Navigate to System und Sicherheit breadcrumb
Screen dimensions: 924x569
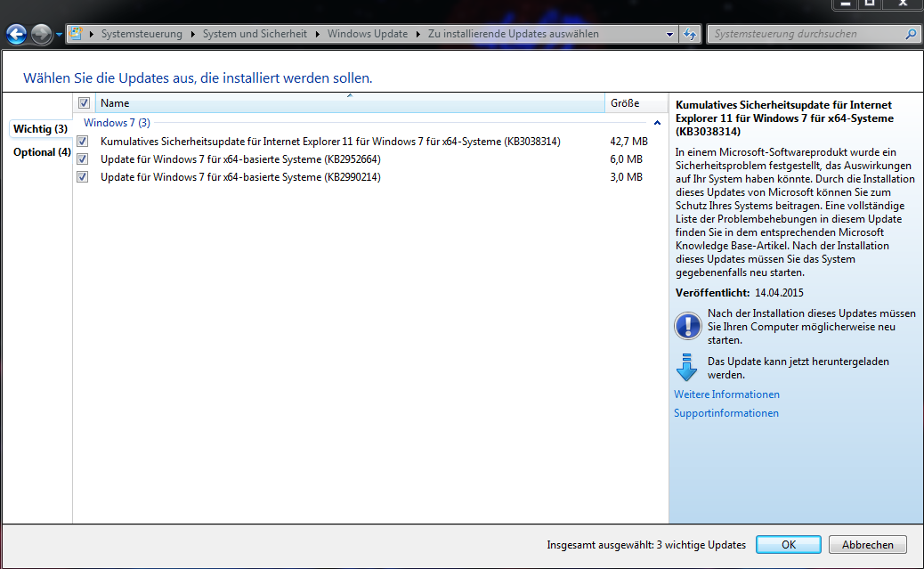click(255, 34)
